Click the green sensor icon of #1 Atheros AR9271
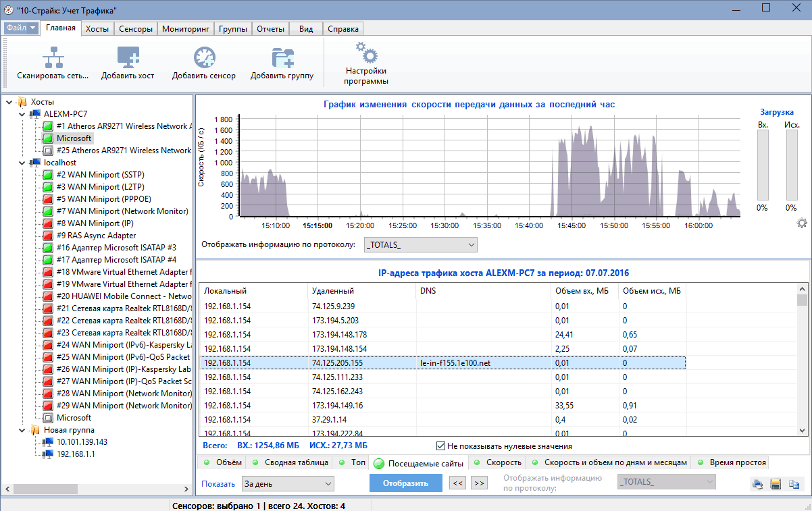 click(x=48, y=126)
